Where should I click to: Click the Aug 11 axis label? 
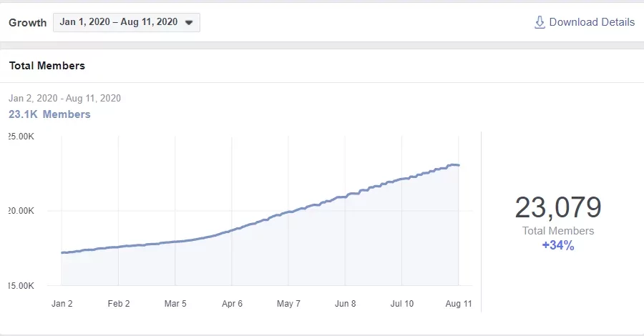(459, 304)
